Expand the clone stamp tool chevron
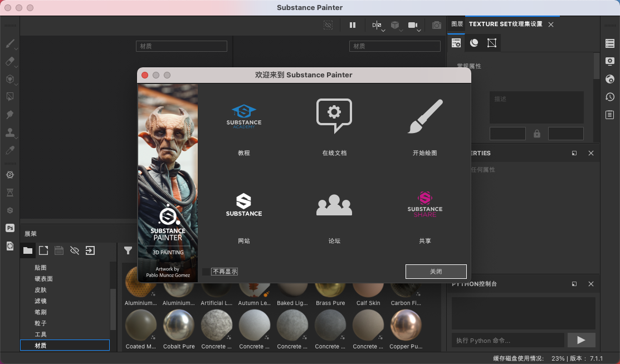The height and width of the screenshot is (364, 620). point(16,138)
